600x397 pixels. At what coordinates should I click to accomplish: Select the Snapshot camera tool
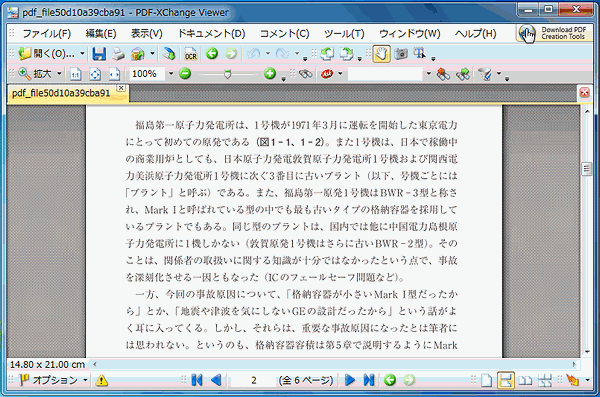tap(401, 54)
